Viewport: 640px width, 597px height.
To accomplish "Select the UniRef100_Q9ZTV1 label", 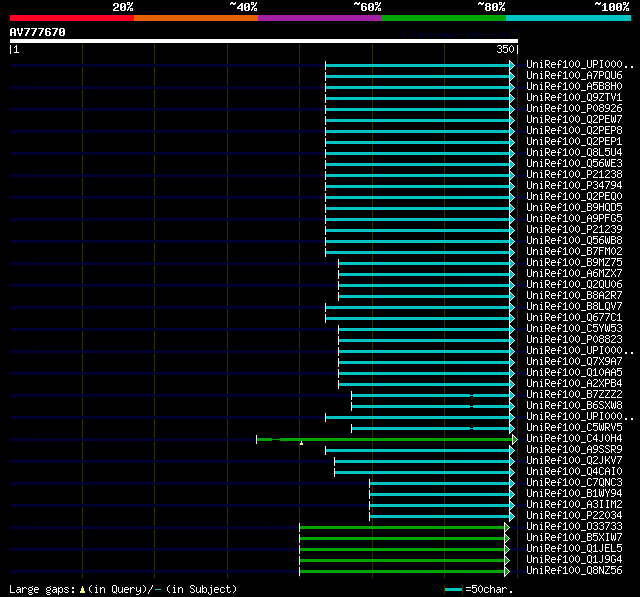I will click(x=574, y=98).
